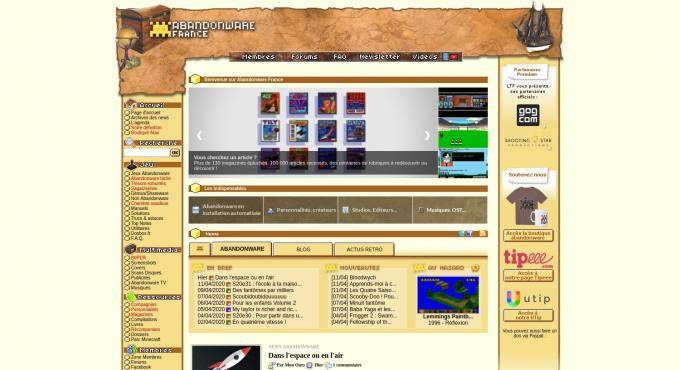Open the RSS feed icon in News header
680x370 pixels.
[483, 233]
